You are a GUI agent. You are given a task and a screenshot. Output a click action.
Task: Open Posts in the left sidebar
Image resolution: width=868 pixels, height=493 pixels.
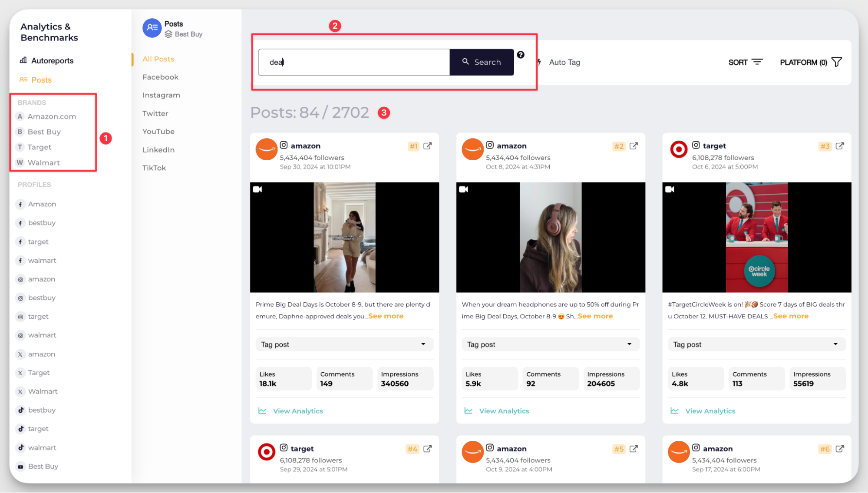pos(36,80)
